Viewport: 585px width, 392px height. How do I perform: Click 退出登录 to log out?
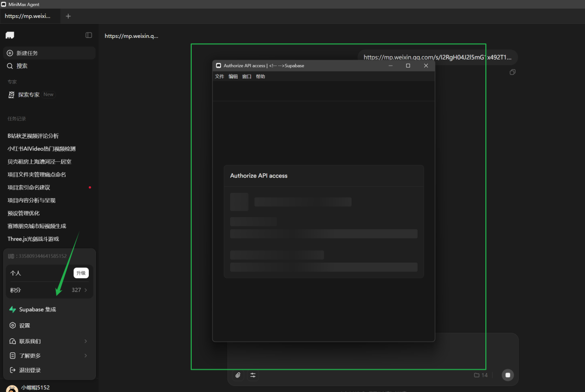(30, 370)
